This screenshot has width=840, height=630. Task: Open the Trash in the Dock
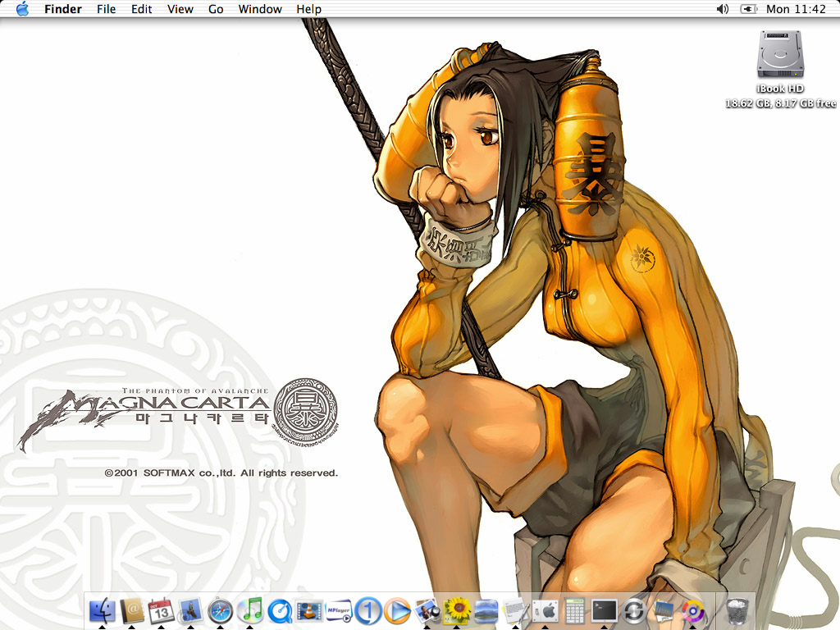click(737, 610)
